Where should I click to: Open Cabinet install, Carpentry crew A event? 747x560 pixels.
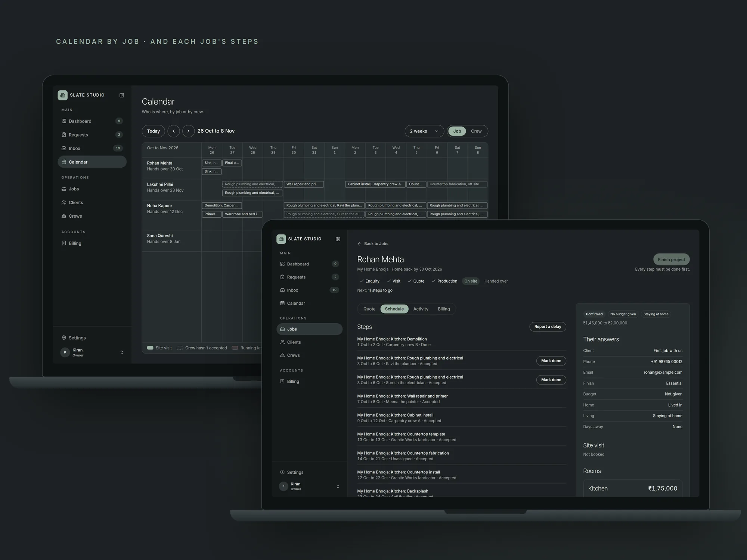click(375, 184)
